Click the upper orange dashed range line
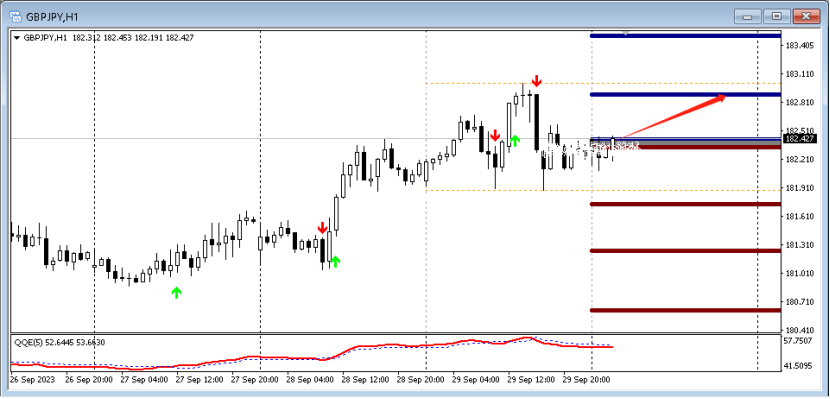Viewport: 830px width, 399px height. [603, 83]
